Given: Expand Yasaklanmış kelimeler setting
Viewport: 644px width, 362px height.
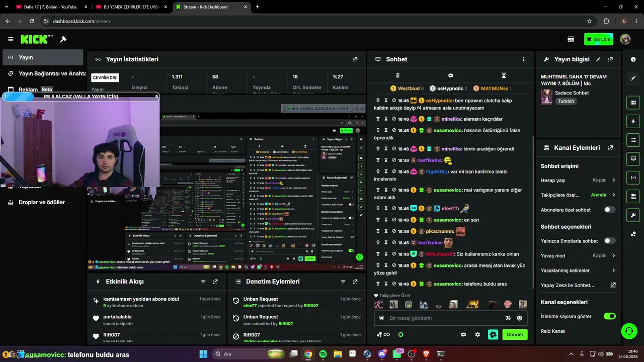Looking at the screenshot, I should (578, 270).
